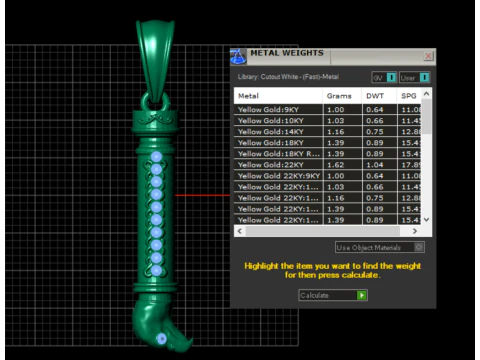Select the Yellow Gold 22KY:9KY row

328,176
